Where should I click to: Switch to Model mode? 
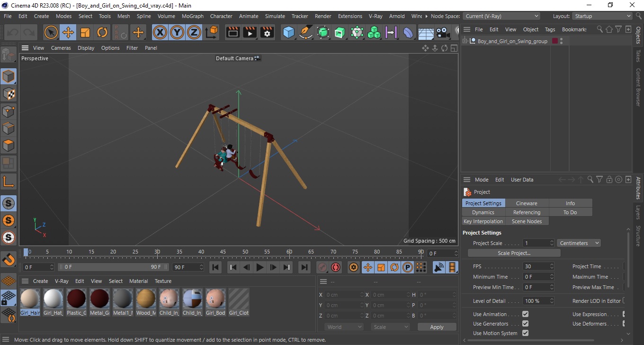[9, 76]
